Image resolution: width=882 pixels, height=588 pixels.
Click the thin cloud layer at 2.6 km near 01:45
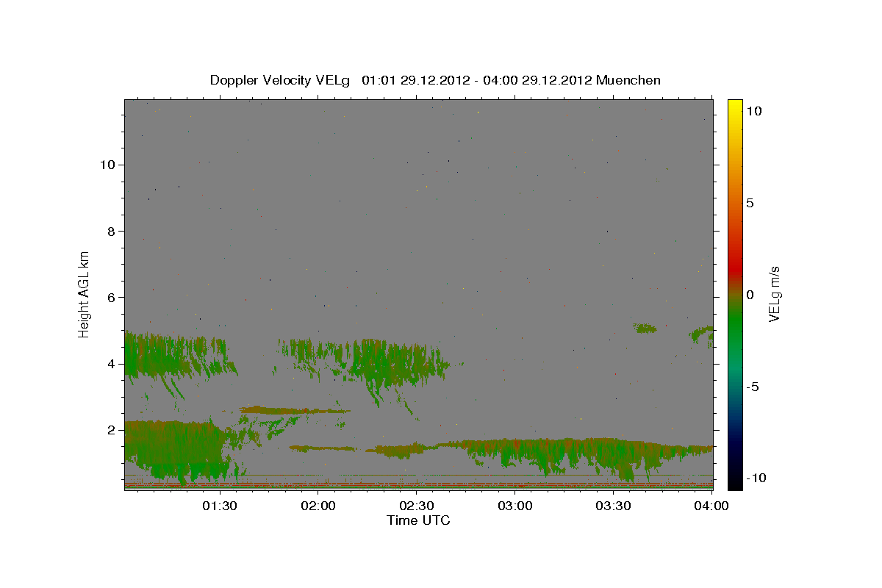pyautogui.click(x=294, y=410)
